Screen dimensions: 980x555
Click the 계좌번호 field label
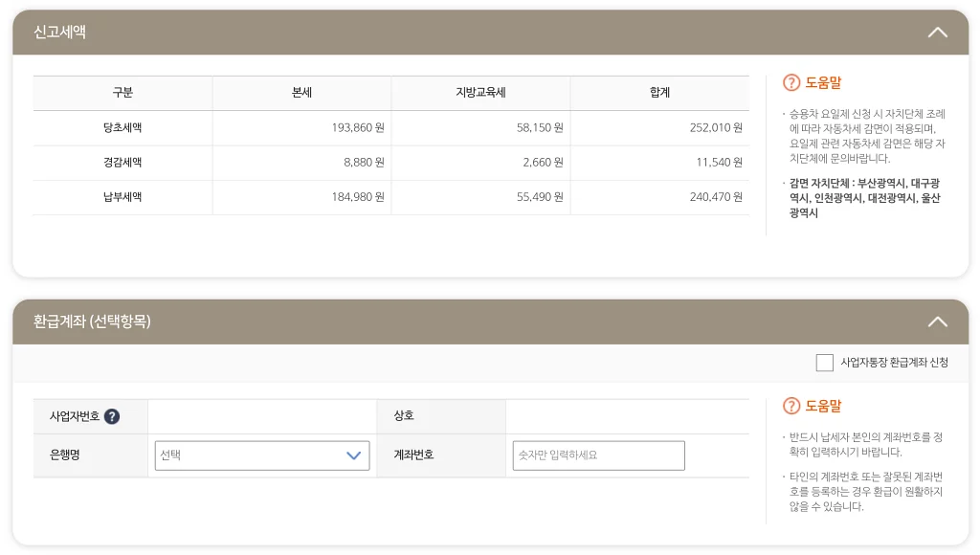pyautogui.click(x=413, y=455)
